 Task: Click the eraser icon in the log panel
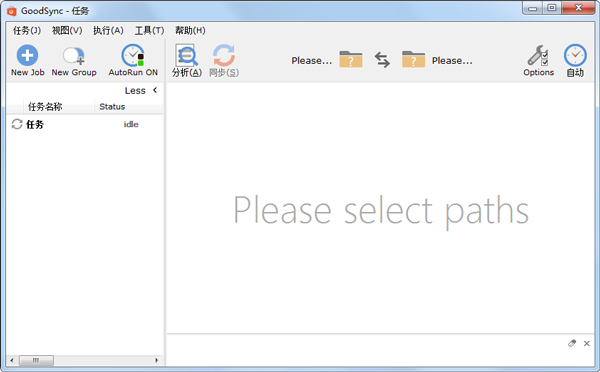(572, 343)
